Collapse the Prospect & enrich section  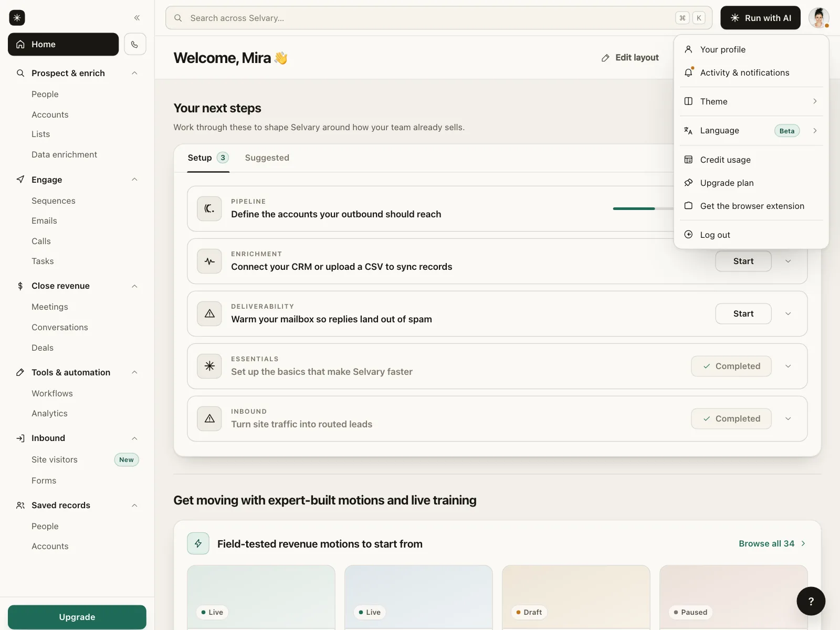[134, 73]
